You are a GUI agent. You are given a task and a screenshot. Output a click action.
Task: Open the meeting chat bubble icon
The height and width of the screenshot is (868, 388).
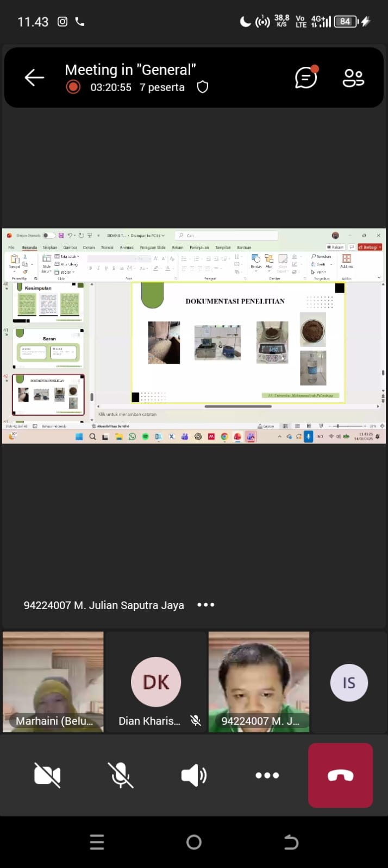(x=306, y=78)
